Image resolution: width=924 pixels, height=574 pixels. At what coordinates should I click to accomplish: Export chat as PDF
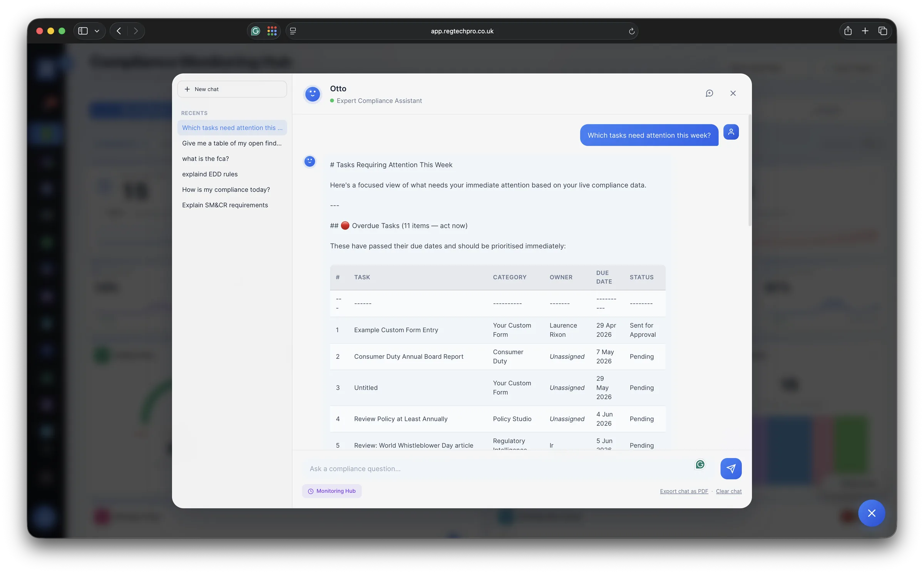coord(684,491)
